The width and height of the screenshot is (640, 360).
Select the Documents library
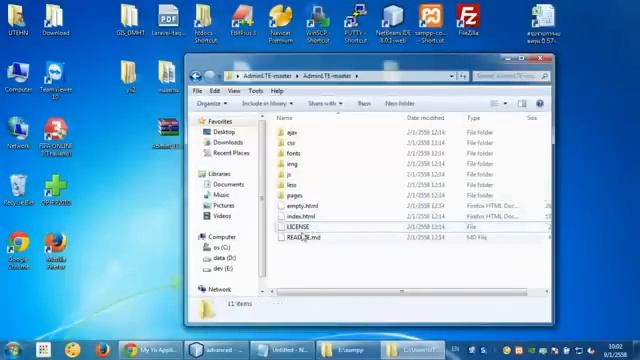click(x=224, y=184)
